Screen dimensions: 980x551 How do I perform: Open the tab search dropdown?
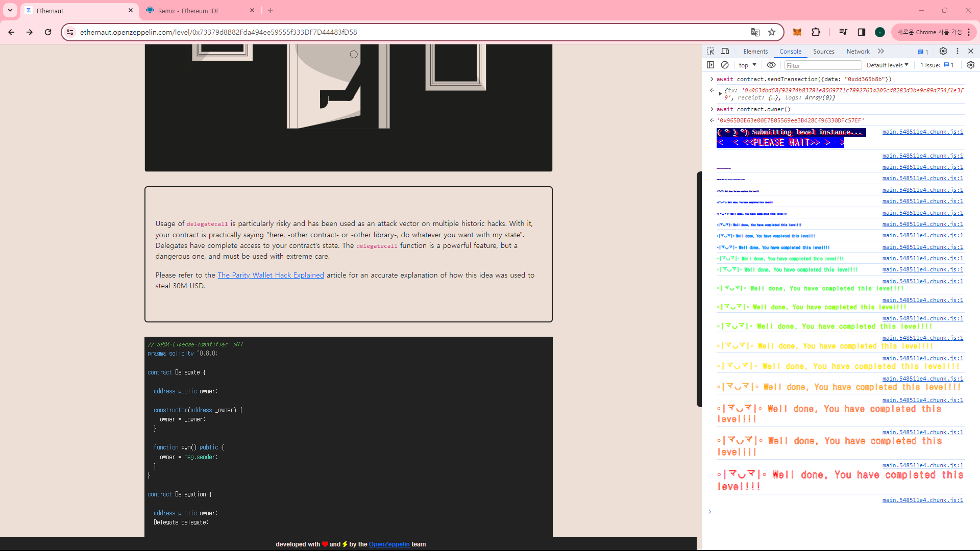[x=10, y=10]
